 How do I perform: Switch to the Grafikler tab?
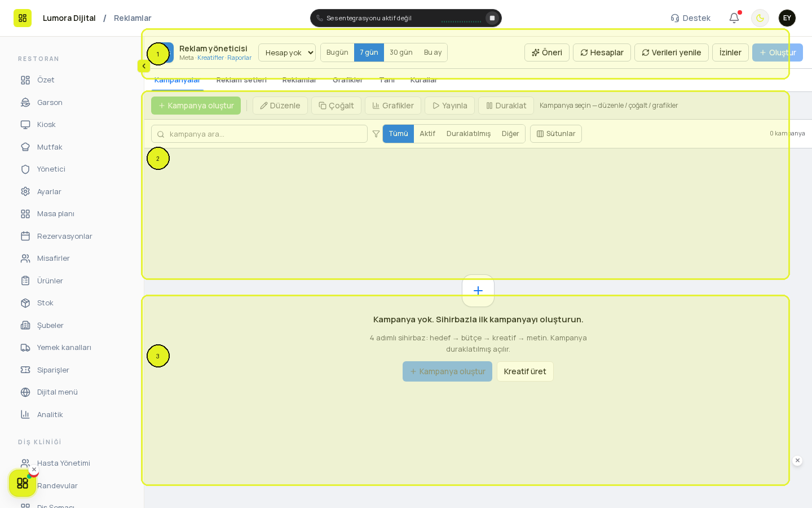[x=347, y=80]
